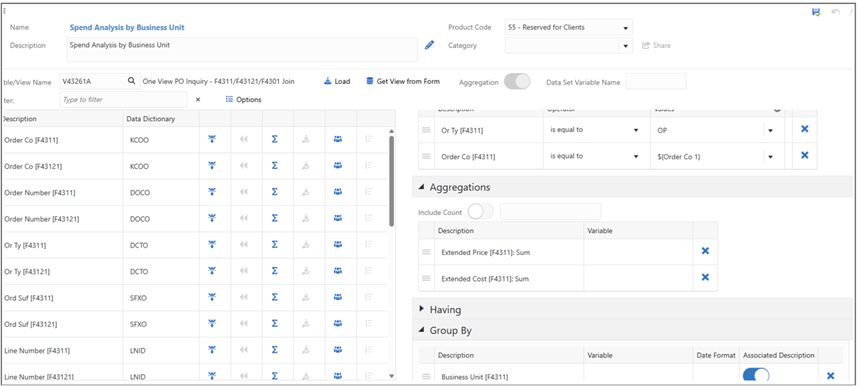860x386 pixels.
Task: Toggle Associated Description for Business Unit [F4311]
Action: pyautogui.click(x=756, y=376)
